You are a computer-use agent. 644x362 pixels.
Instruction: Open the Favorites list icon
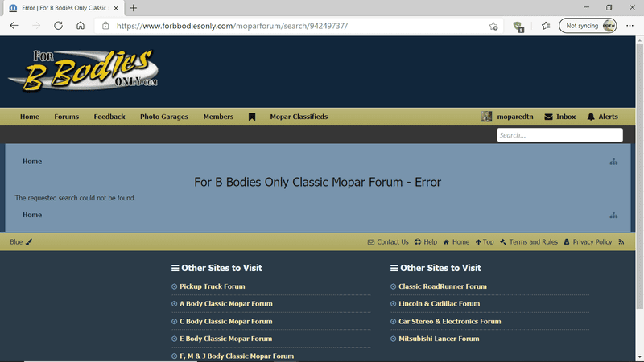tap(546, 26)
